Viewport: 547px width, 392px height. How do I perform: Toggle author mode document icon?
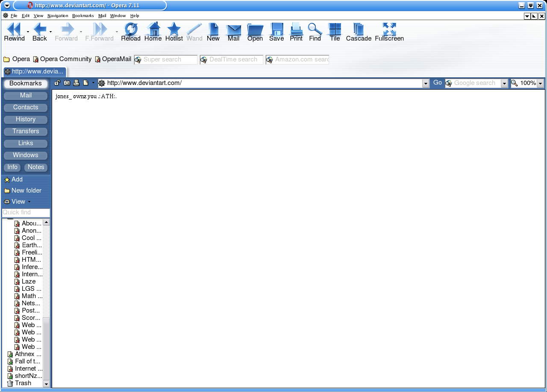[86, 83]
